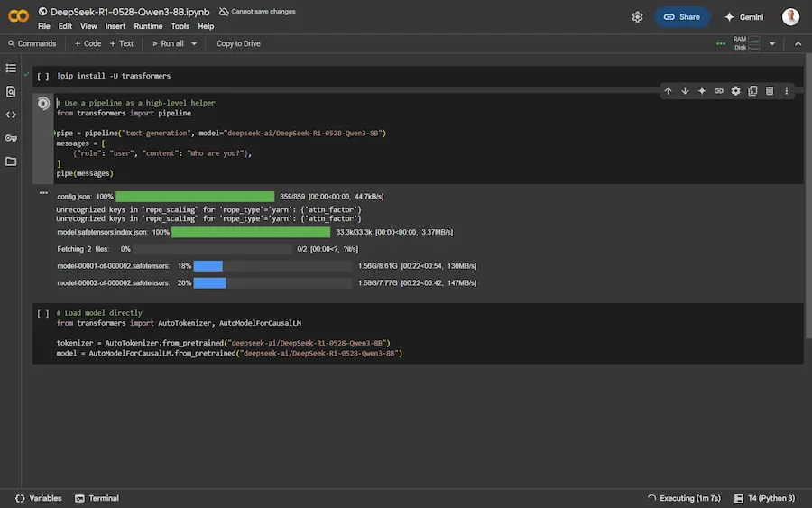
Task: Click the Executing status indicator
Action: pos(684,498)
